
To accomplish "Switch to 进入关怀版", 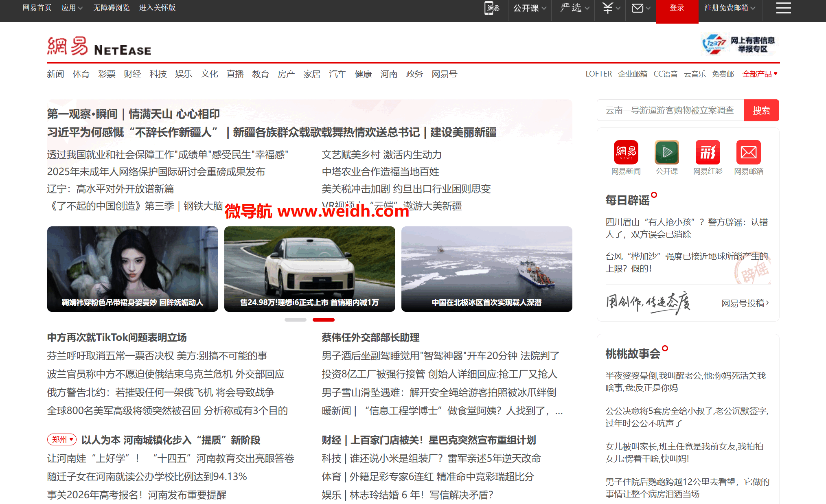I will (x=157, y=8).
